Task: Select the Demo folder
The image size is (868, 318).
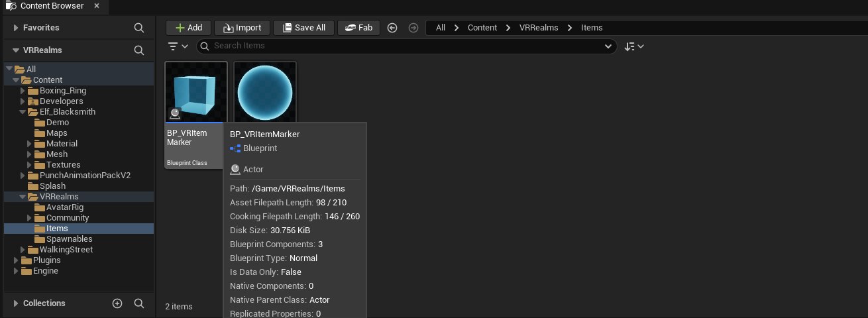Action: 58,123
